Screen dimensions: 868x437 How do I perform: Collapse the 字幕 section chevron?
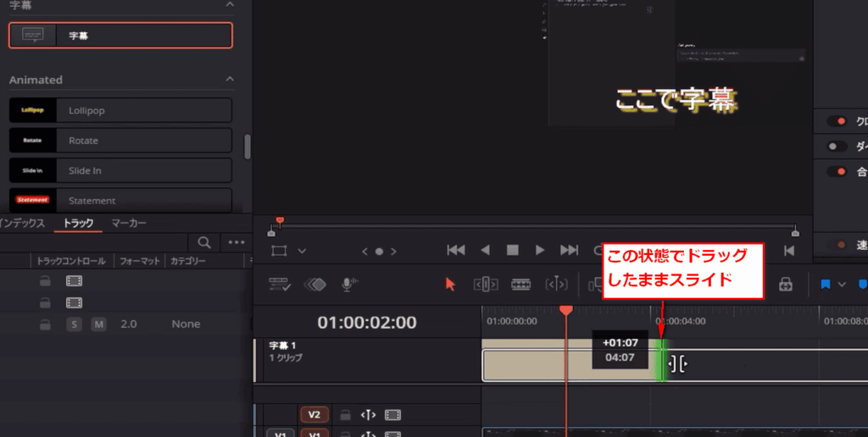tap(230, 6)
